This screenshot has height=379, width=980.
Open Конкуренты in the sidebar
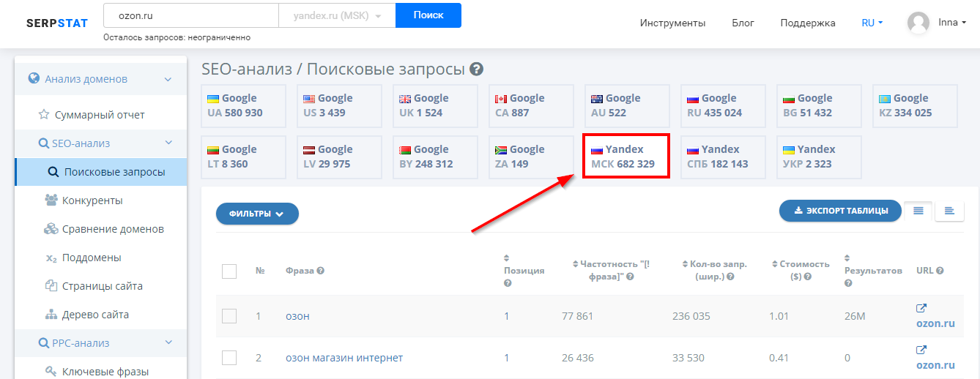(x=92, y=200)
